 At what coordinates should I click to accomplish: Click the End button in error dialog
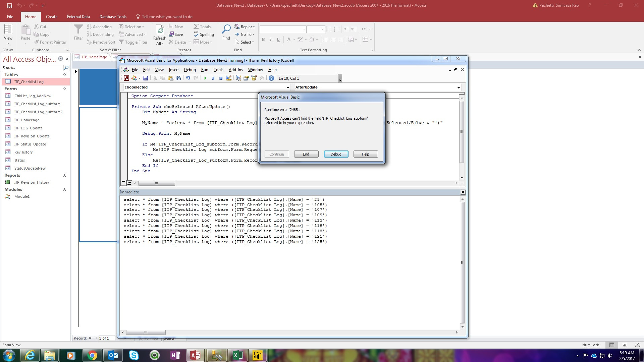(x=306, y=154)
